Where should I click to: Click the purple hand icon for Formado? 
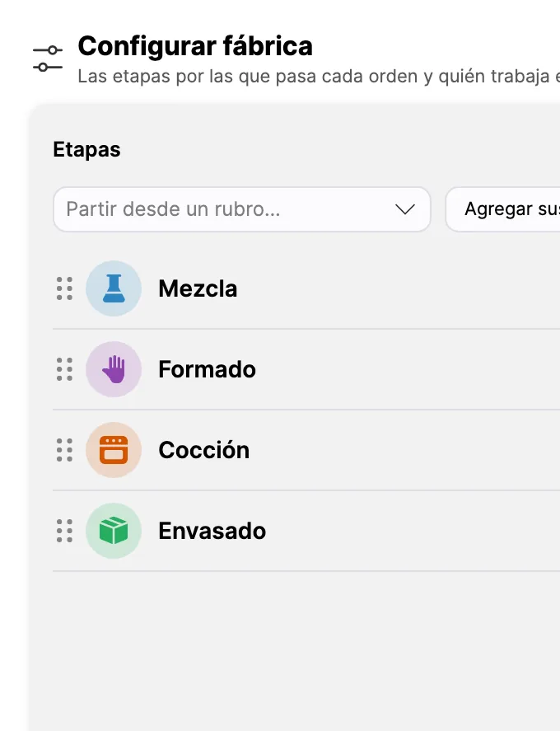(x=114, y=369)
